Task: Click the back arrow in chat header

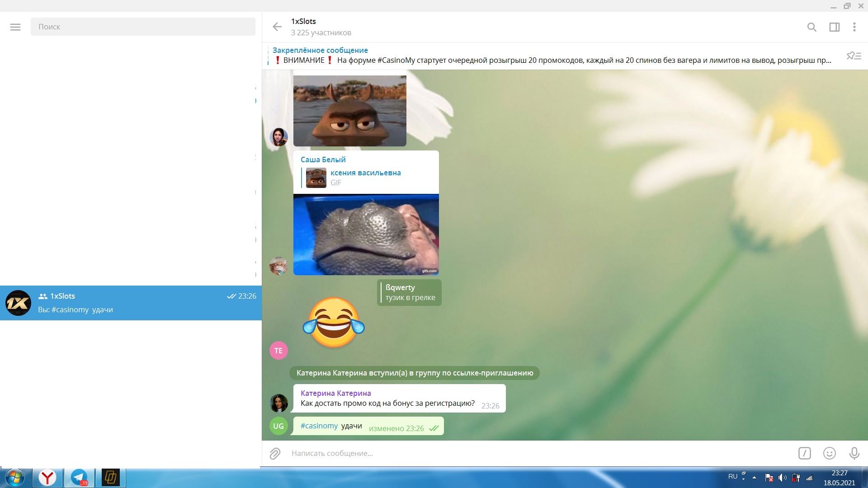Action: pos(277,27)
